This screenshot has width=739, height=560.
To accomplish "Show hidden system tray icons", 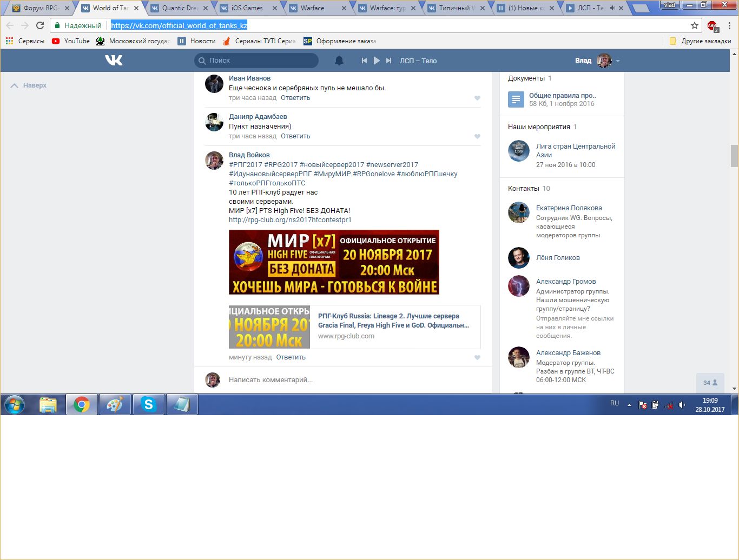I will click(629, 405).
